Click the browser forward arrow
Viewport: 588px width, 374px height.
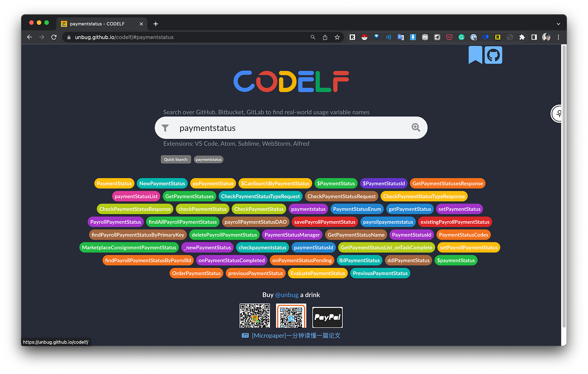click(42, 37)
